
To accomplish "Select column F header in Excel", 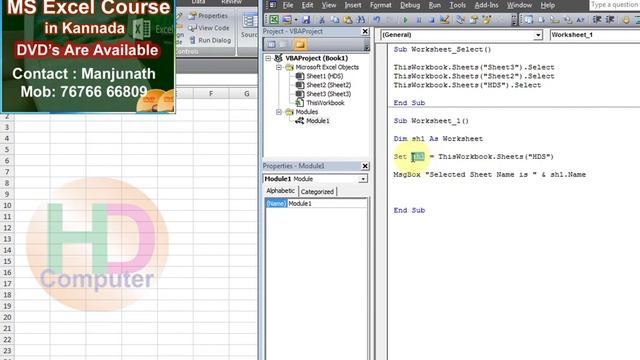I will (211, 93).
